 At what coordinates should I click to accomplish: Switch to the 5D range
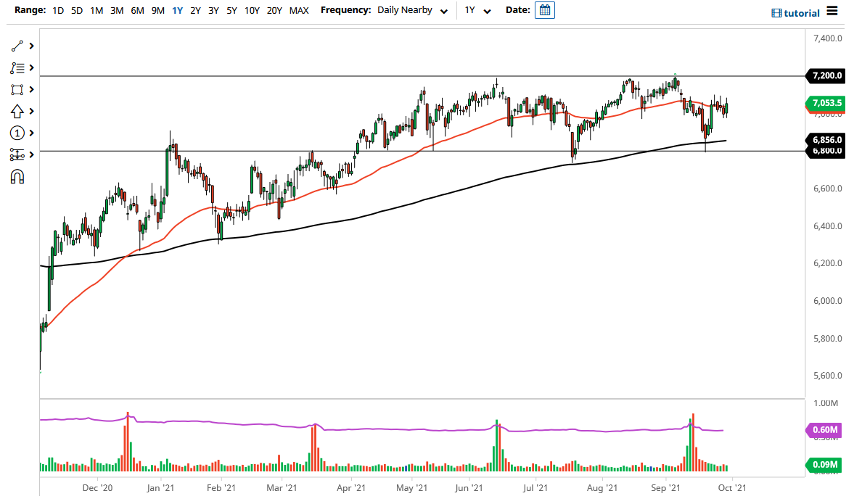click(x=76, y=10)
